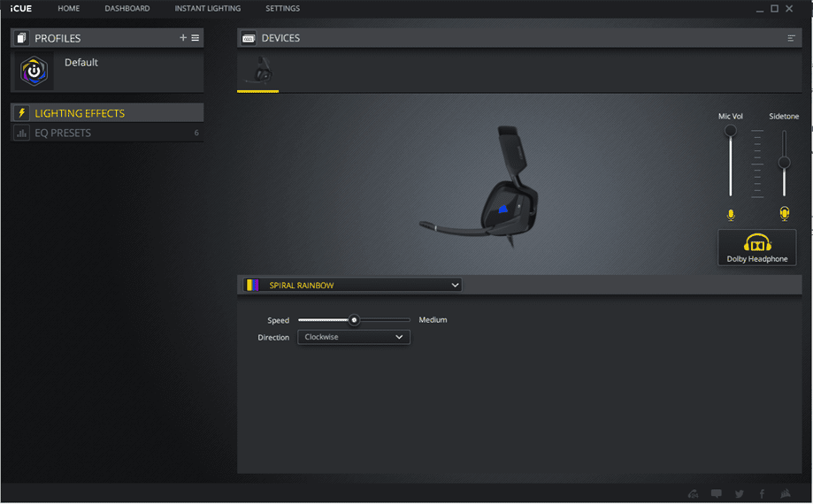813x504 pixels.
Task: Open the HOME menu
Action: tap(68, 8)
